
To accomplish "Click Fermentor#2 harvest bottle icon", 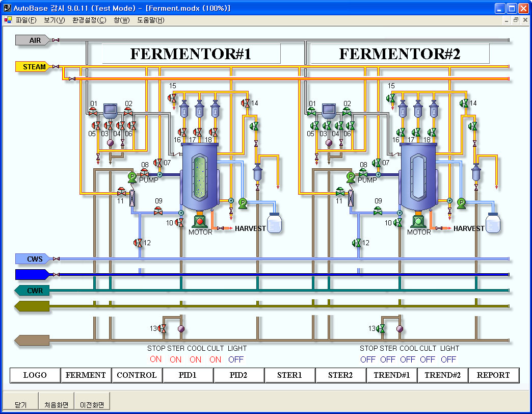I will click(x=493, y=223).
